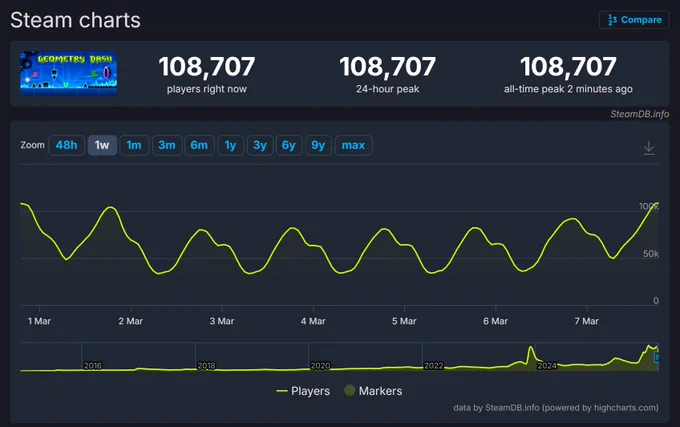
Task: Click the 2022 label in the navigator
Action: tap(434, 366)
